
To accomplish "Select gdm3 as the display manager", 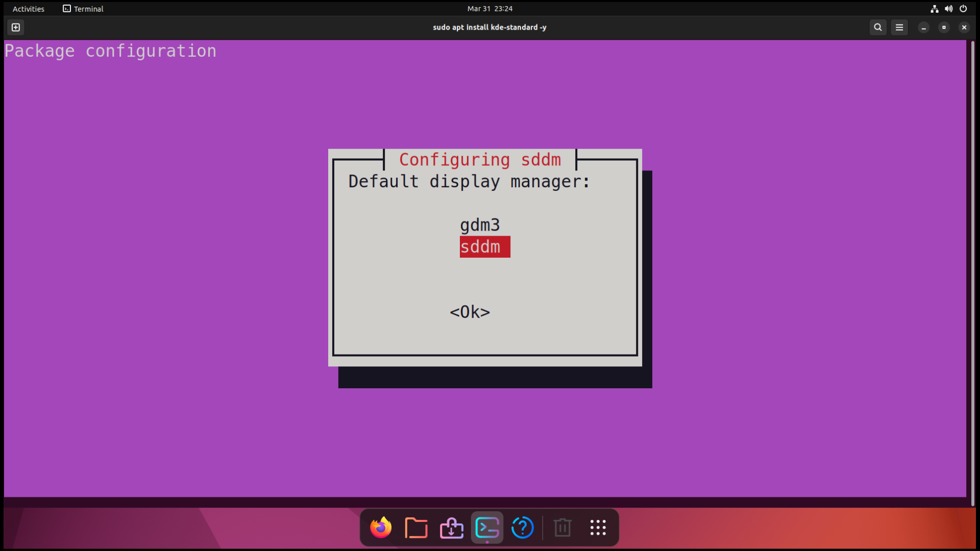I will [480, 225].
